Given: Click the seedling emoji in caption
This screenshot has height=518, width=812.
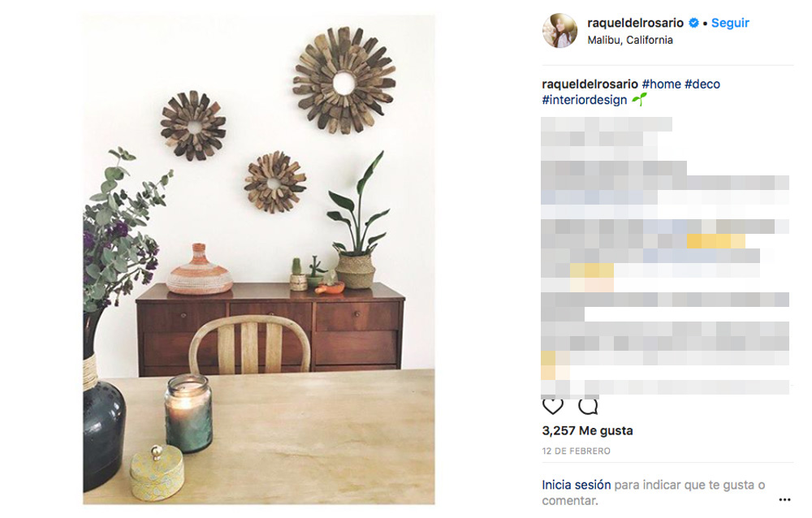Looking at the screenshot, I should 639,99.
